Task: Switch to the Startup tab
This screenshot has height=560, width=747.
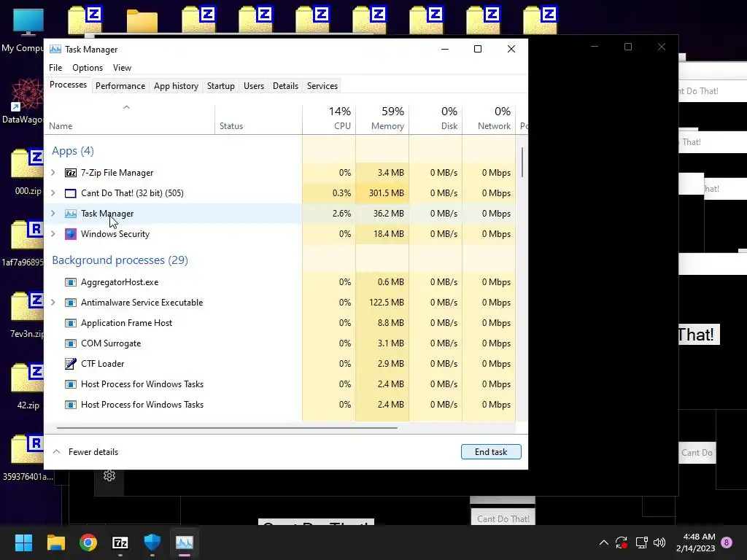Action: coord(220,86)
